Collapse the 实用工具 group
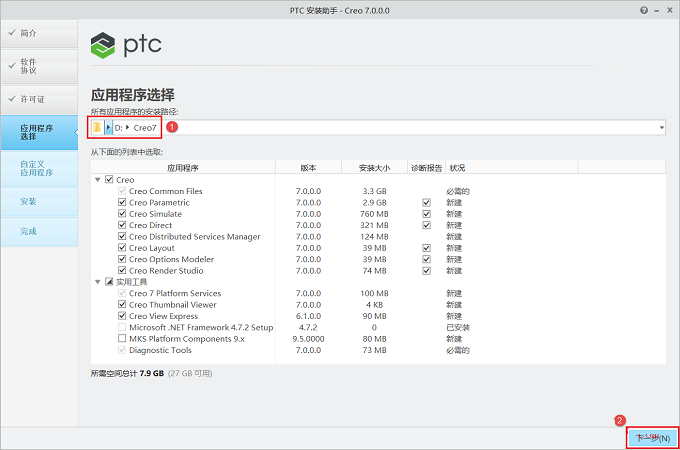680x450 pixels. tap(98, 282)
